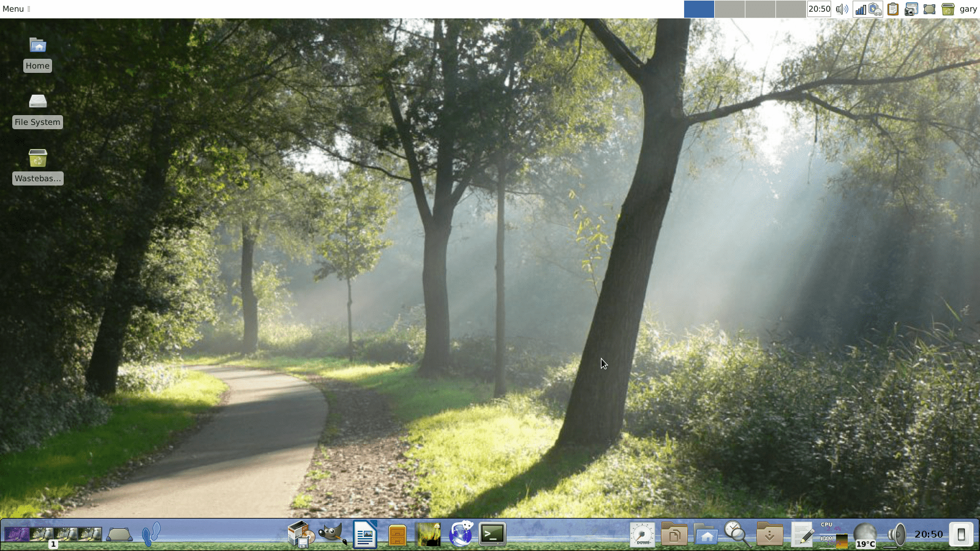The image size is (980, 551).
Task: Click the power switch icon in dock
Action: pos(961,534)
